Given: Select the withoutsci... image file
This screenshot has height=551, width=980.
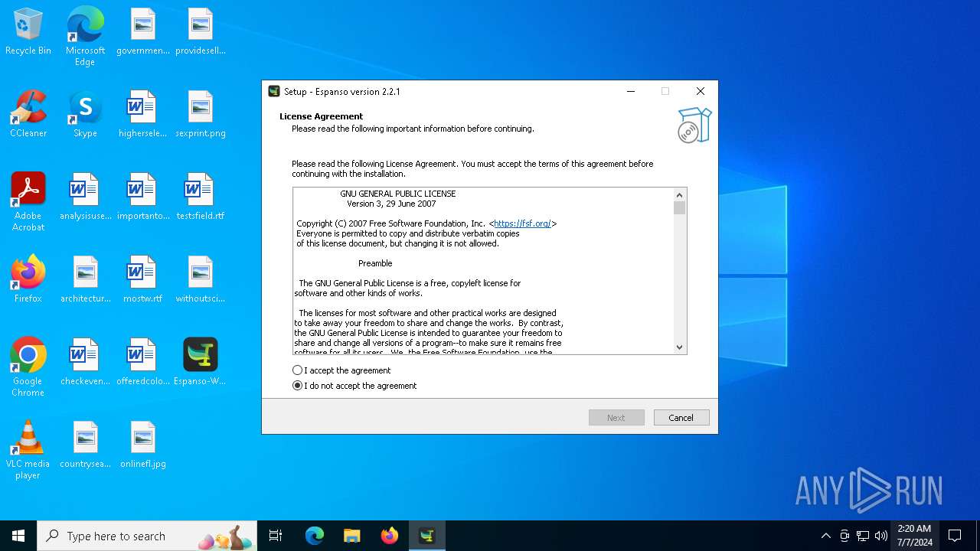Looking at the screenshot, I should 201,280.
